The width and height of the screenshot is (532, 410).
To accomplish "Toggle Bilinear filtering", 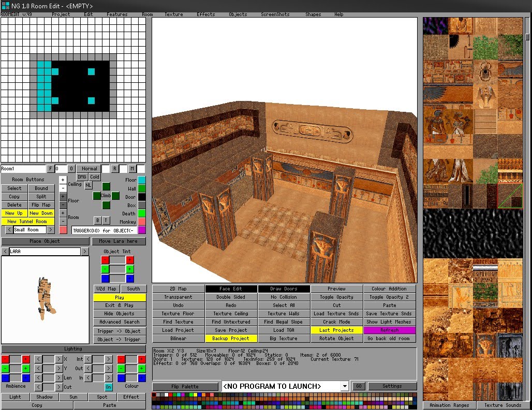I will point(178,339).
